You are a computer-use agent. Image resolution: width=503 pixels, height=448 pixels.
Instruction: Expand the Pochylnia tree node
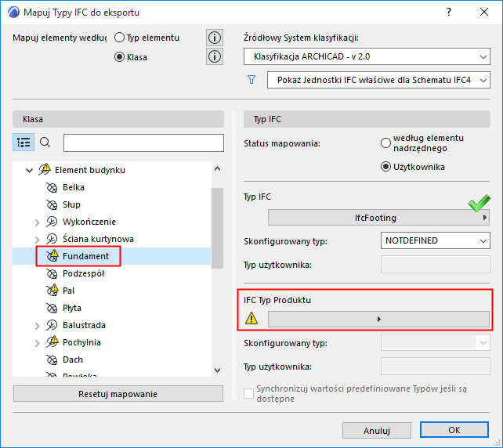click(37, 343)
